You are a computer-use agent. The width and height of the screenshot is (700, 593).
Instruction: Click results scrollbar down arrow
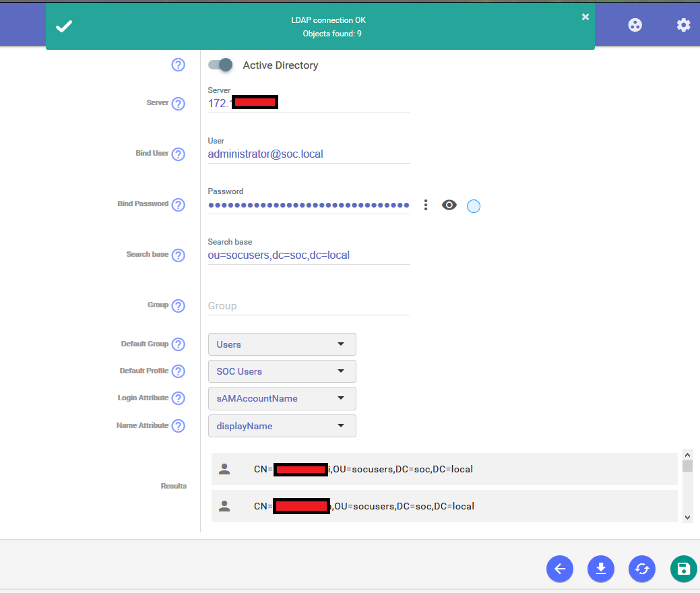687,518
